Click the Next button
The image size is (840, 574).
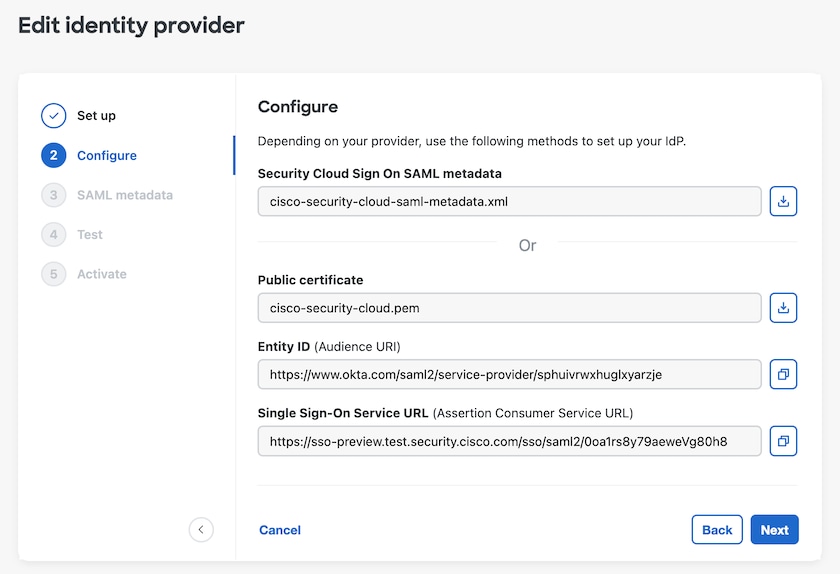(x=774, y=530)
